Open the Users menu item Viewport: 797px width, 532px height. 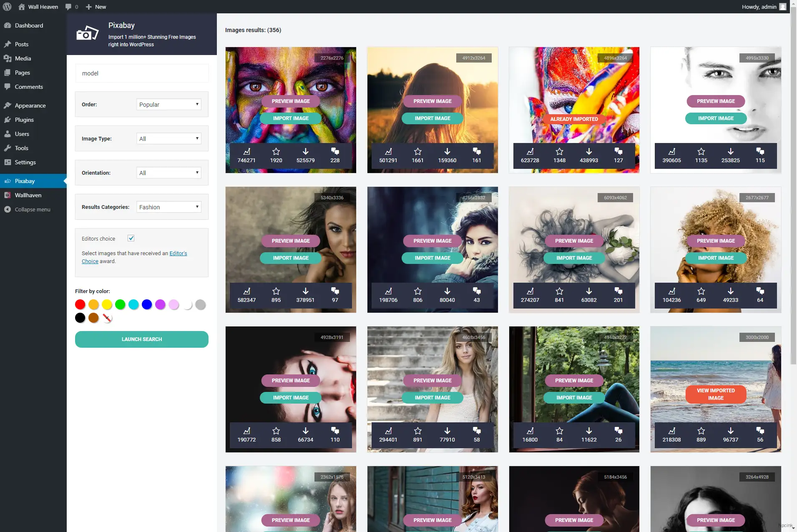[x=33, y=134]
